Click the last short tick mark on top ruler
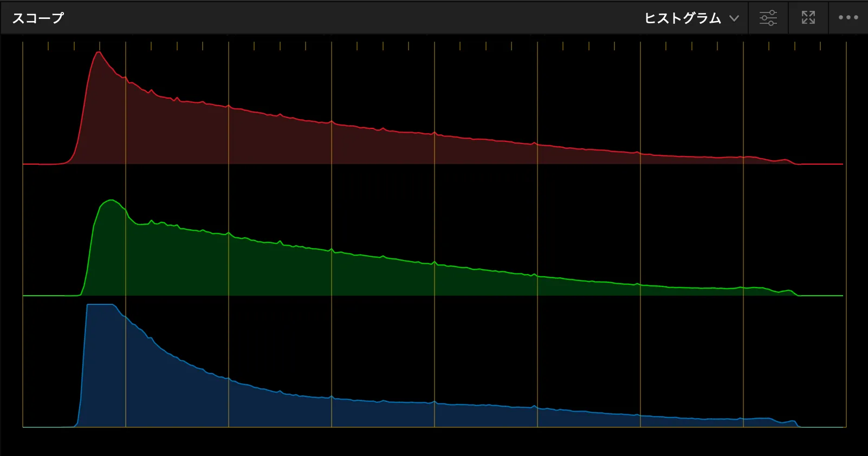Viewport: 868px width, 456px height. [820, 47]
